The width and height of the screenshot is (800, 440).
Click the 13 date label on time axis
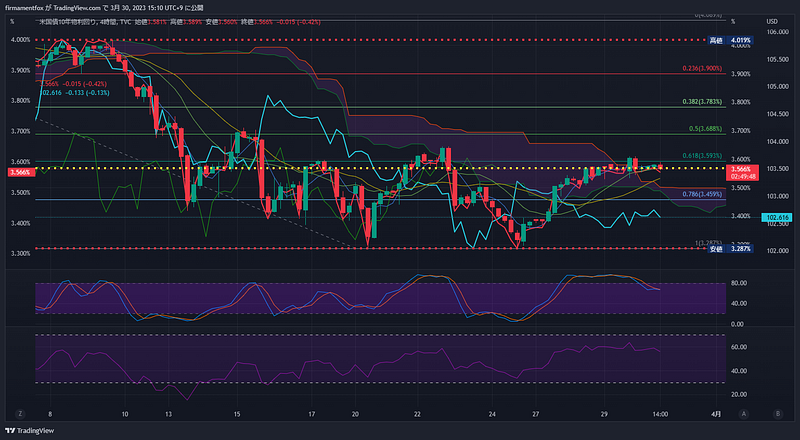[x=168, y=414]
